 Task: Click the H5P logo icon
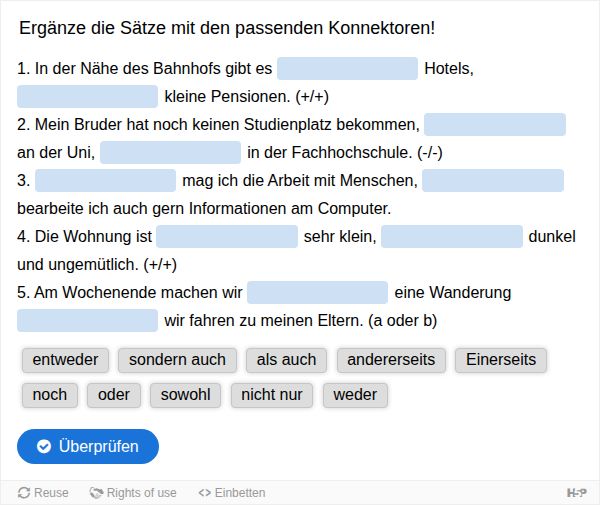tap(577, 493)
